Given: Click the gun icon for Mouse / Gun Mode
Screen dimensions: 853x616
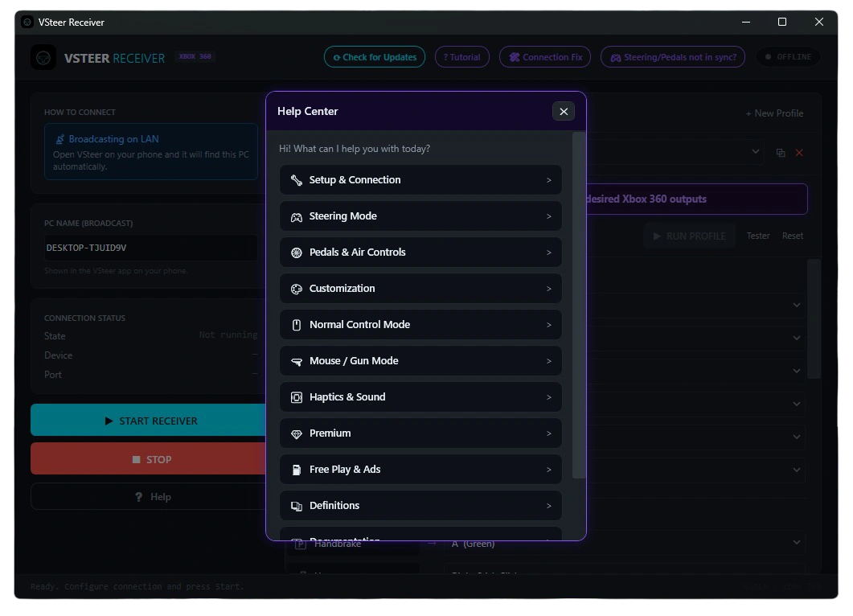Looking at the screenshot, I should pos(296,361).
